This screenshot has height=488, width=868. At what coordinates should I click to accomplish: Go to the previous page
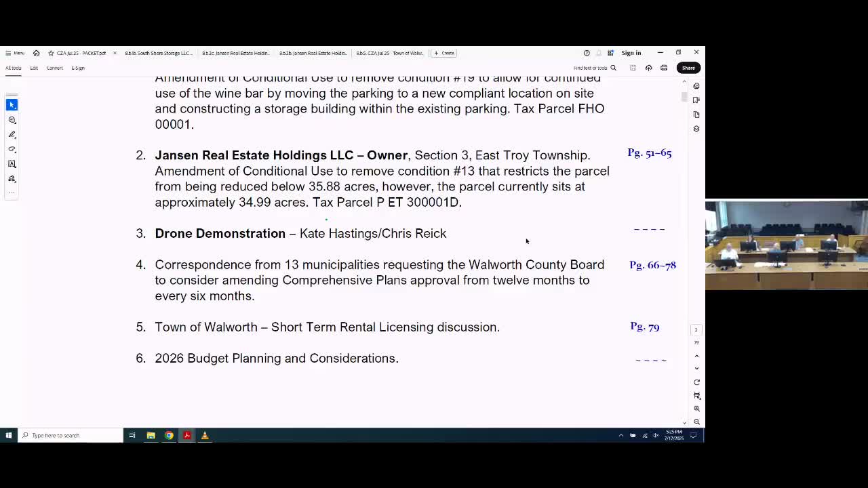coord(696,356)
